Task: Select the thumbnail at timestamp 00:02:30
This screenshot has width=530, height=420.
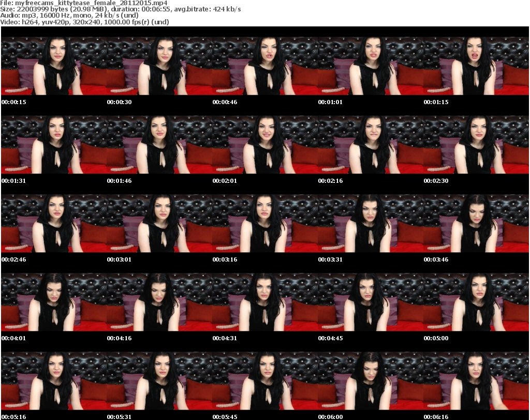Action: pyautogui.click(x=476, y=144)
